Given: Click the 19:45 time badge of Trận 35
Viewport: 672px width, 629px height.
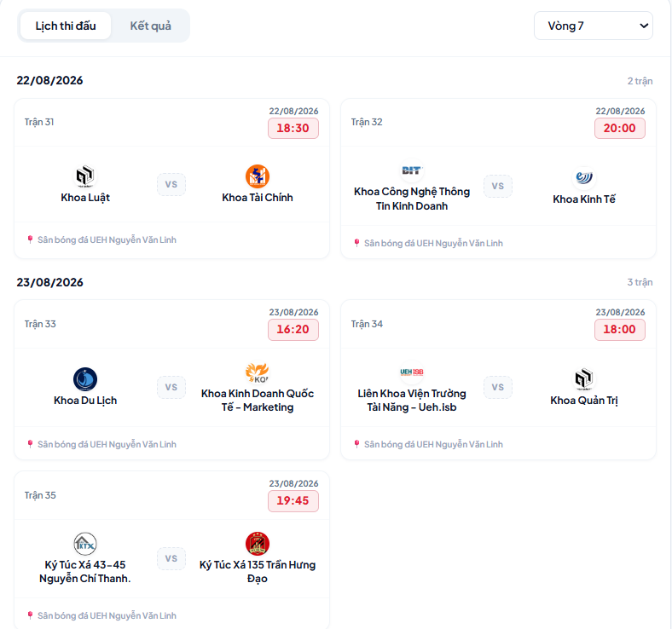Looking at the screenshot, I should point(293,500).
